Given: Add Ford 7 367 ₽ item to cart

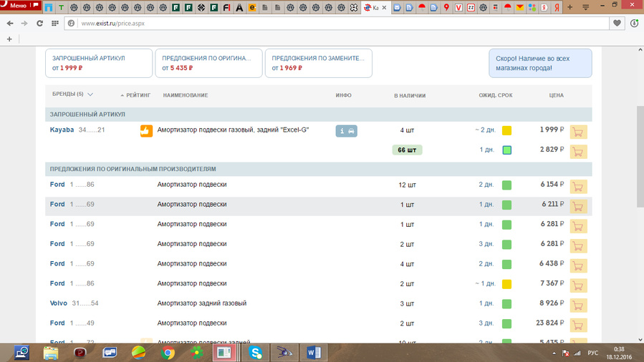Looking at the screenshot, I should click(578, 285).
